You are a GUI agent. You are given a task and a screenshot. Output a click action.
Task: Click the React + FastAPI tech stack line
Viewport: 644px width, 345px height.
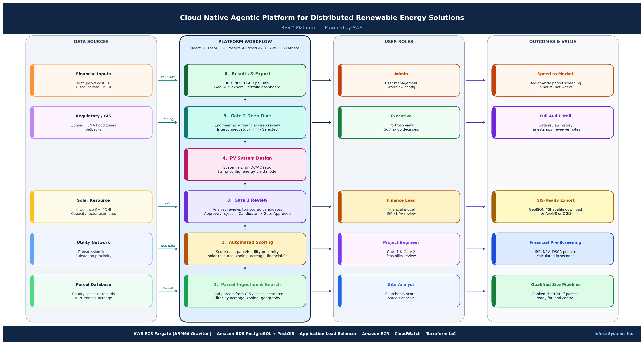click(x=245, y=48)
